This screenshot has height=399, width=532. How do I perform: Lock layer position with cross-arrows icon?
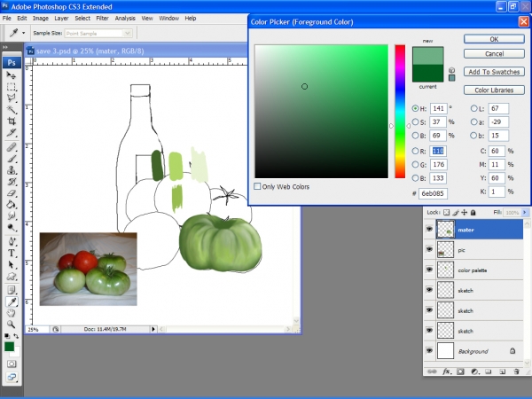[x=464, y=213]
